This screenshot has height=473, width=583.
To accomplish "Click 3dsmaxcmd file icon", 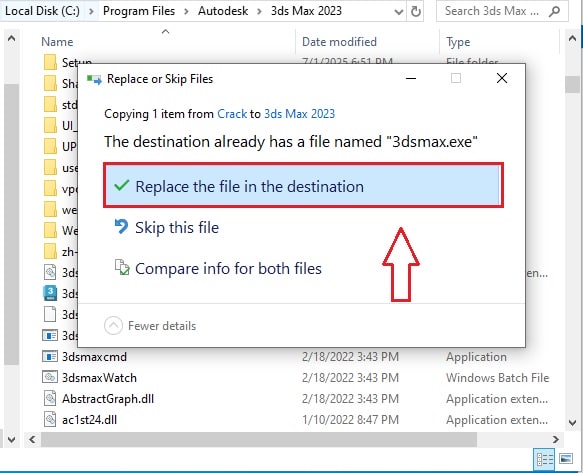I will 50,357.
